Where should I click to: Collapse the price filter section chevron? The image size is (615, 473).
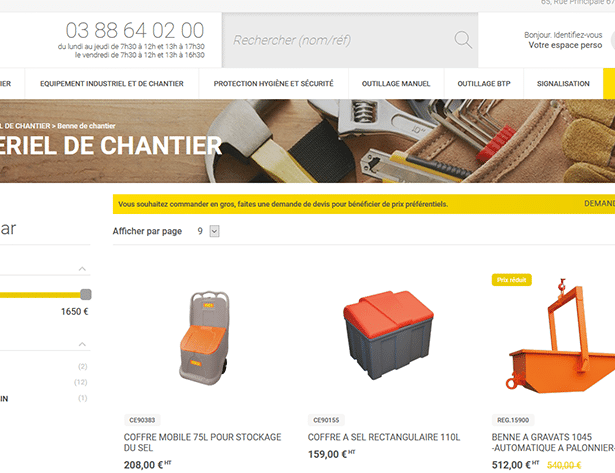coord(82,269)
